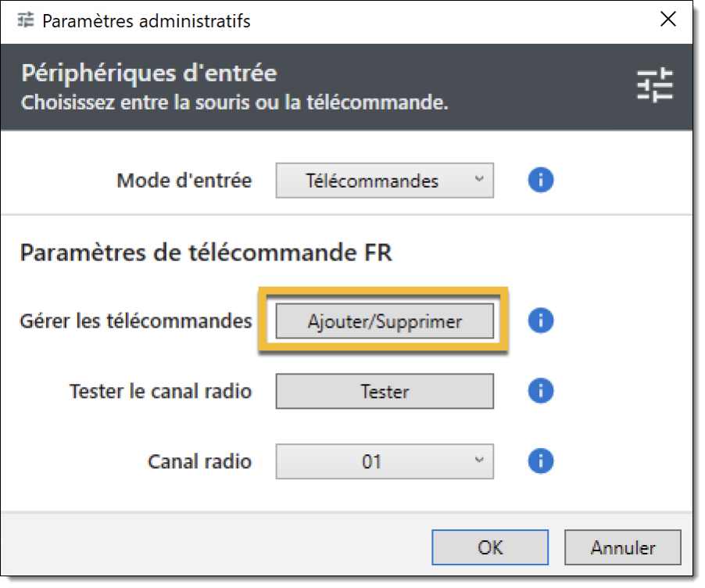
Task: Click the "Gérer les télécommandes" label
Action: [x=136, y=321]
